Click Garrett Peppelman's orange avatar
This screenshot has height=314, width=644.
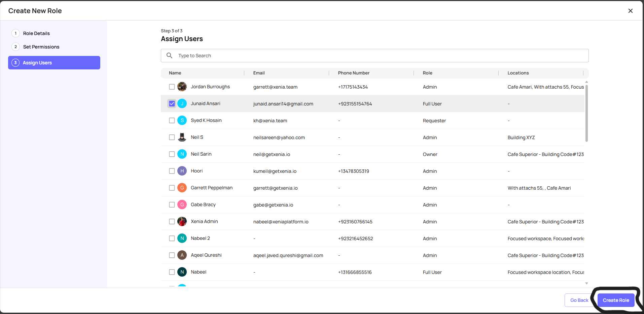[x=182, y=188]
